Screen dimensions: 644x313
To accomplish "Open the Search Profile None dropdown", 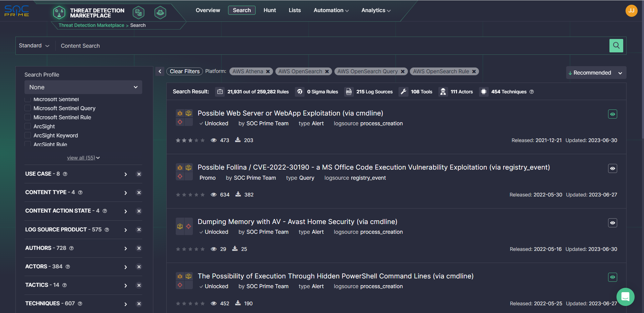I will click(x=83, y=87).
